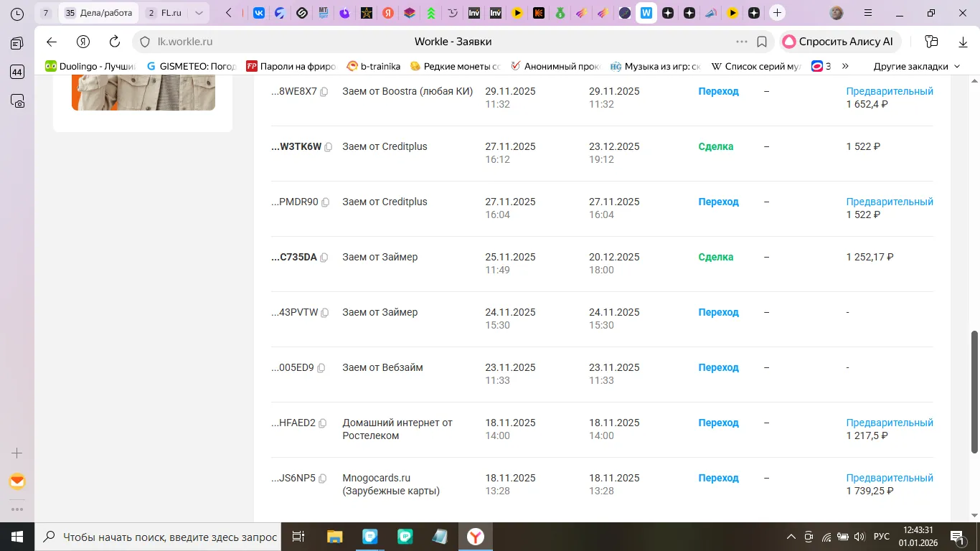Open downloads with the arrow icon
The height and width of the screenshot is (551, 980).
(963, 42)
